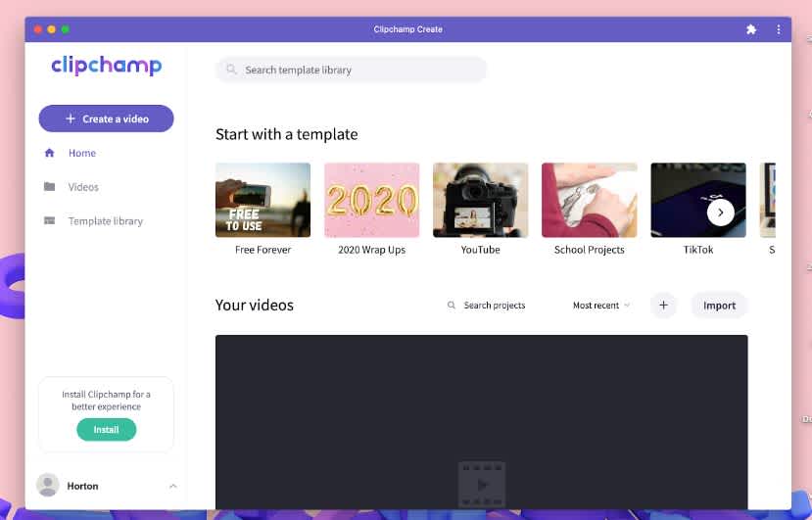Open the Most recent sort dropdown
Screen dimensions: 812x520
point(601,306)
